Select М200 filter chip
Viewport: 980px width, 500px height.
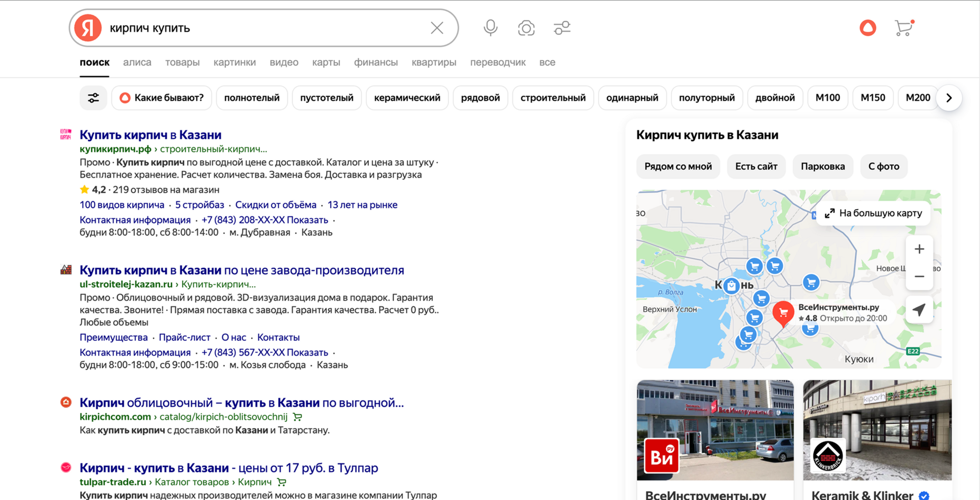pos(918,98)
